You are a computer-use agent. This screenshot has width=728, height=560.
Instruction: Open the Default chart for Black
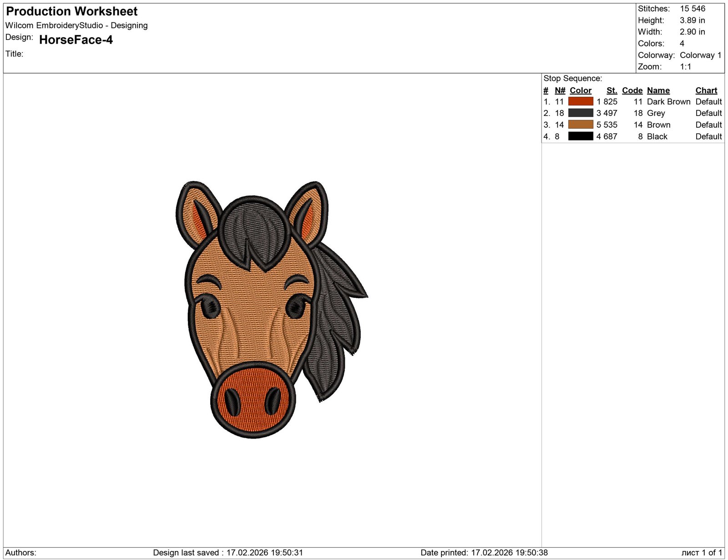pos(708,136)
